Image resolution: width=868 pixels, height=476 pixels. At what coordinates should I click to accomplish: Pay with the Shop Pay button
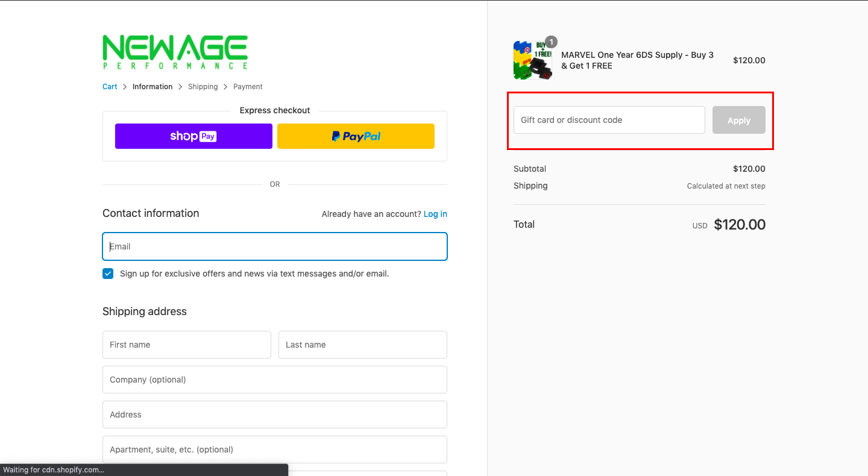[x=193, y=136]
